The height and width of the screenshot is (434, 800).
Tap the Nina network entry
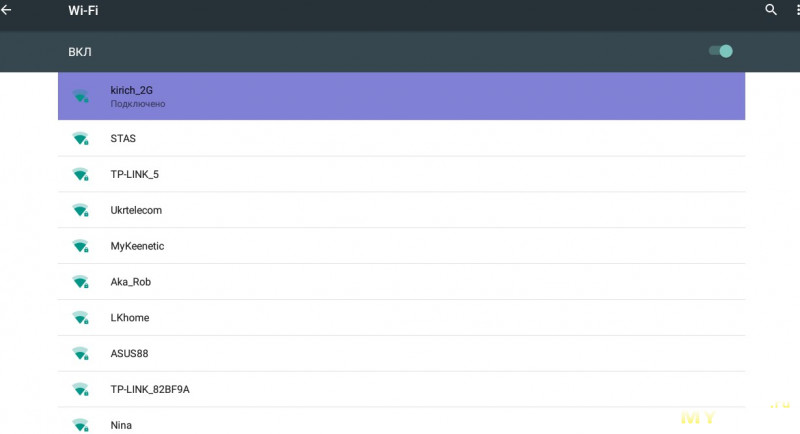(400, 424)
